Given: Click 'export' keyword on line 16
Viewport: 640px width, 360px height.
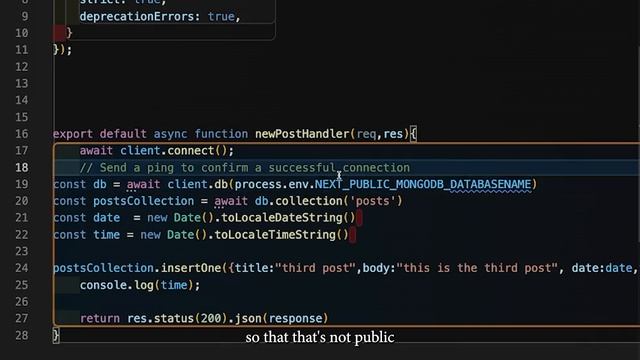Looking at the screenshot, I should coord(73,134).
